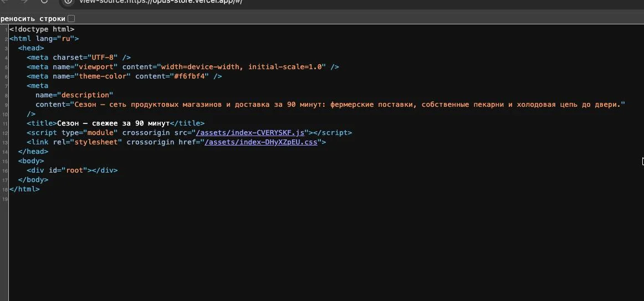Click the "root" id value in the div

pyautogui.click(x=74, y=170)
